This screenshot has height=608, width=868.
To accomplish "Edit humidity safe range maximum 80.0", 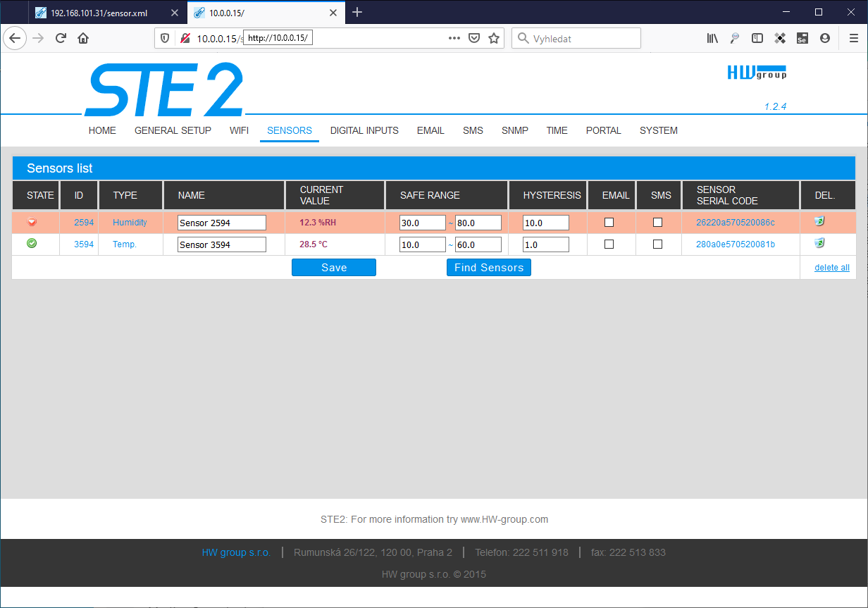I will (478, 223).
